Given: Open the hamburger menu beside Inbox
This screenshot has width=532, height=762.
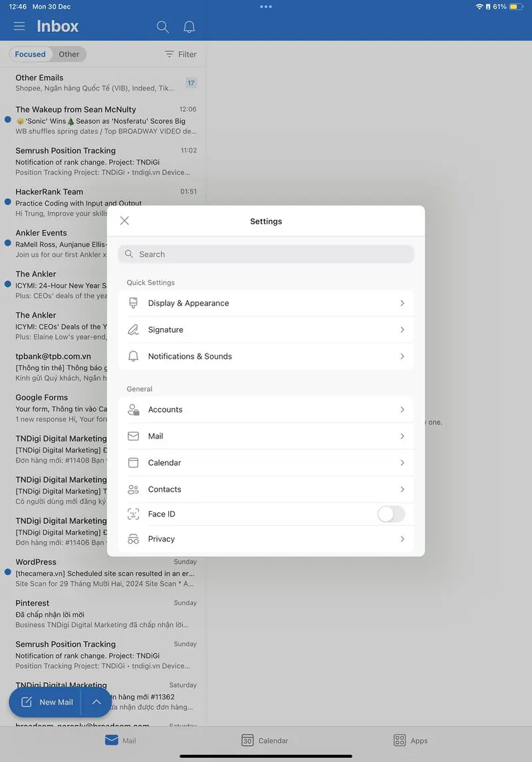Looking at the screenshot, I should click(x=19, y=26).
